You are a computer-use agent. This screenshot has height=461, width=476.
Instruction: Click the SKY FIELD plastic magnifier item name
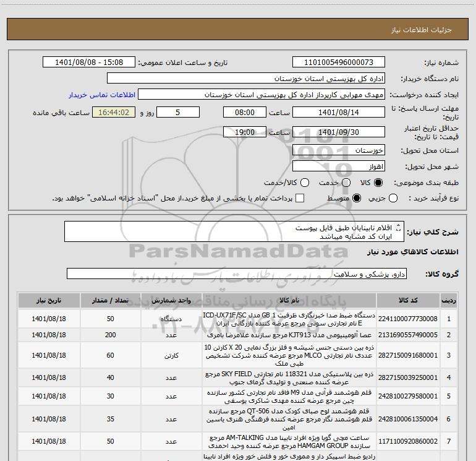(x=289, y=377)
